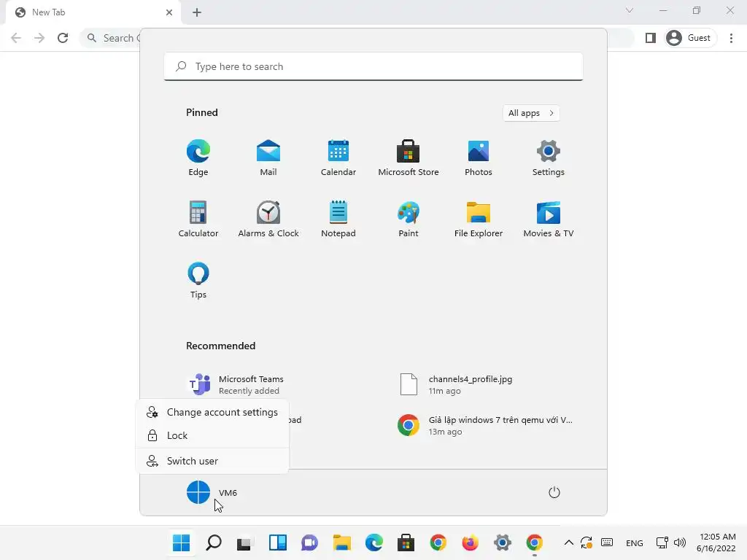
Task: Open the Guest profile button
Action: [690, 38]
